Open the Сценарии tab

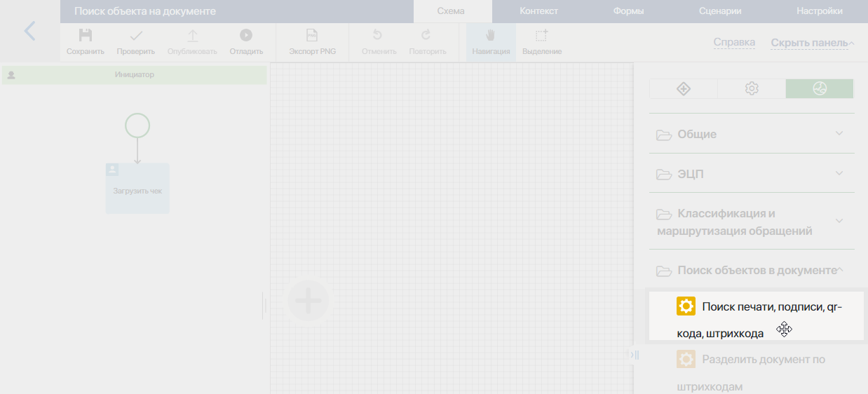pyautogui.click(x=720, y=11)
